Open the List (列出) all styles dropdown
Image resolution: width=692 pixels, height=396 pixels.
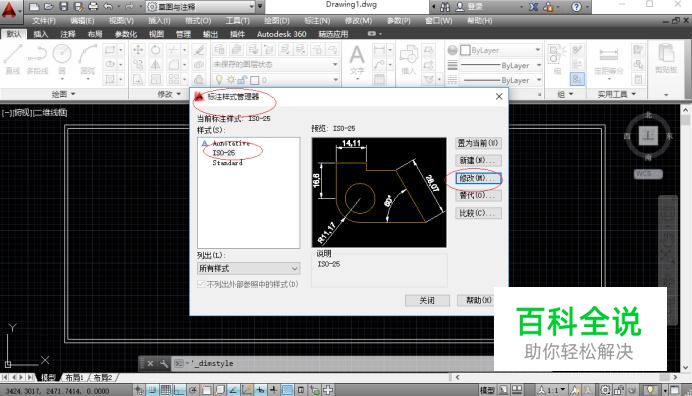point(248,268)
